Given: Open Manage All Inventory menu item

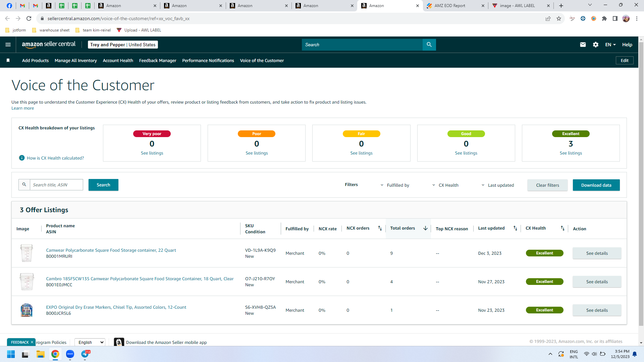Looking at the screenshot, I should coord(76,60).
